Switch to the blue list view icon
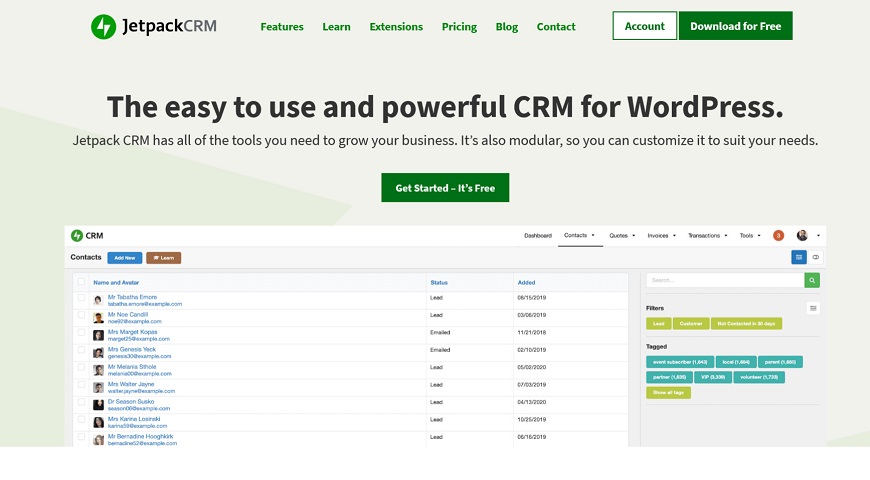Viewport: 870px width, 480px height. click(798, 257)
